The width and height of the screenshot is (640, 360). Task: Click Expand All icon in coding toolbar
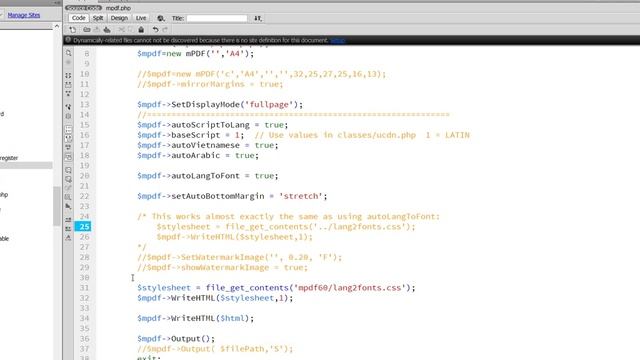(x=69, y=93)
